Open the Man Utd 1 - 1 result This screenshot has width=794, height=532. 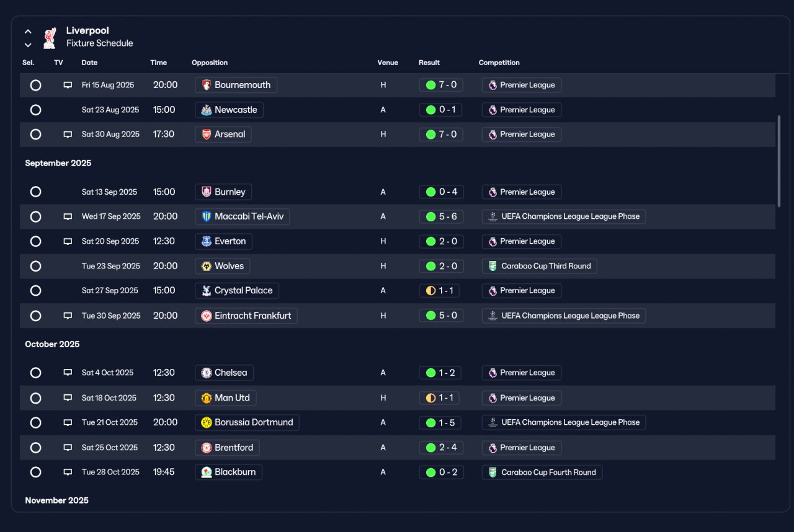coord(441,398)
